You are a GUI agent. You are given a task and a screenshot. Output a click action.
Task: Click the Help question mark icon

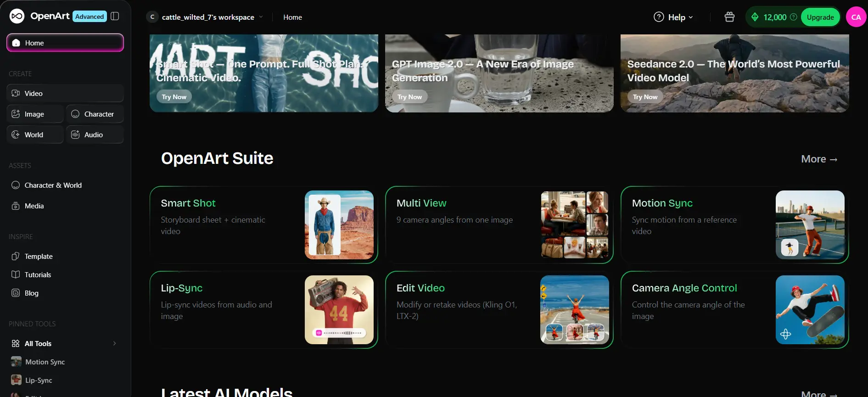tap(659, 17)
